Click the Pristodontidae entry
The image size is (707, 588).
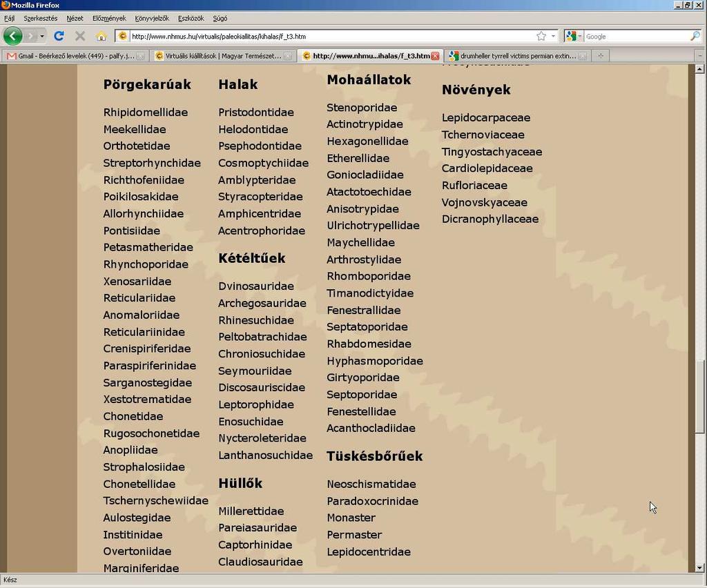pos(256,112)
